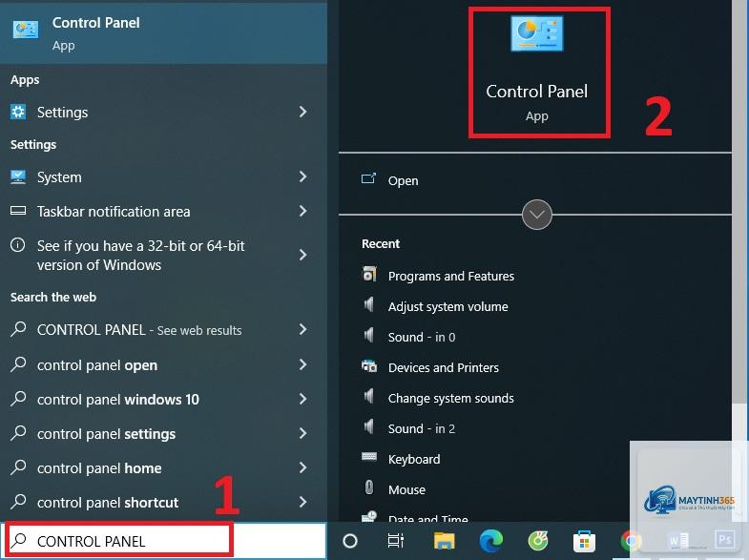Click the Settings gear icon

tap(18, 112)
